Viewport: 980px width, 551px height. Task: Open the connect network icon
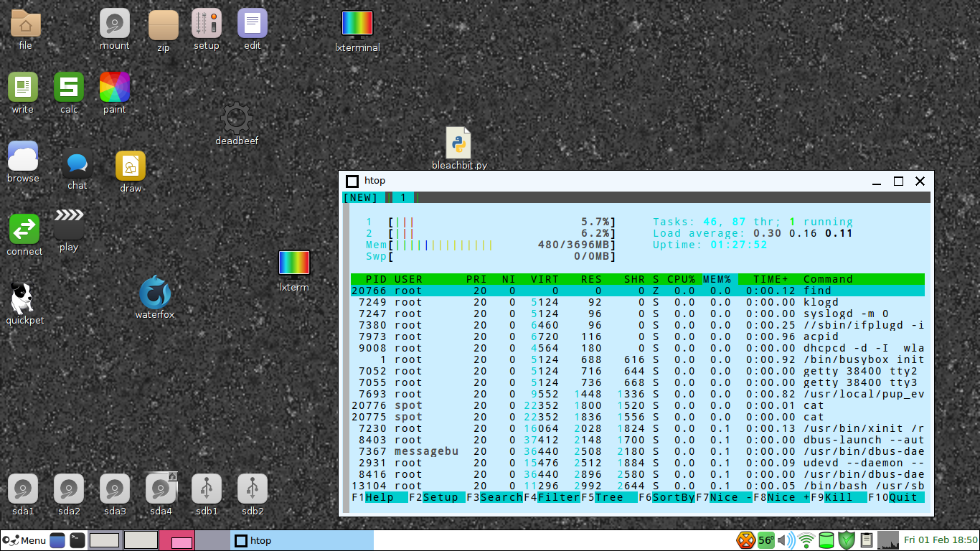pos(24,230)
